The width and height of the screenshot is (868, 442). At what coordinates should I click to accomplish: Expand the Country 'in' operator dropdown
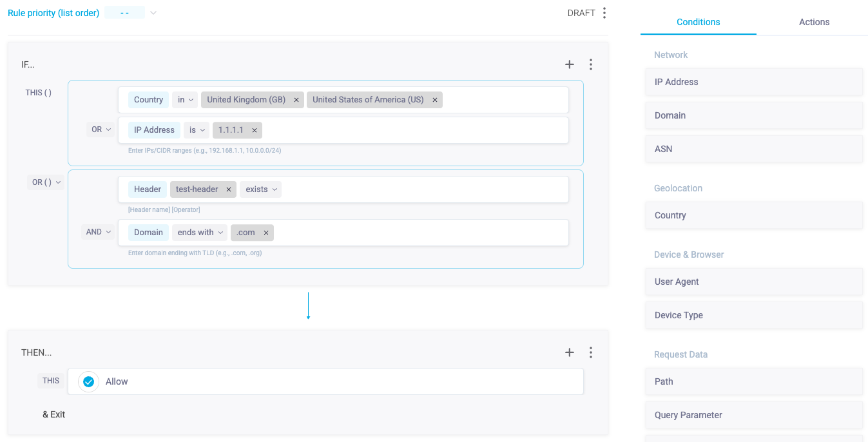(185, 100)
